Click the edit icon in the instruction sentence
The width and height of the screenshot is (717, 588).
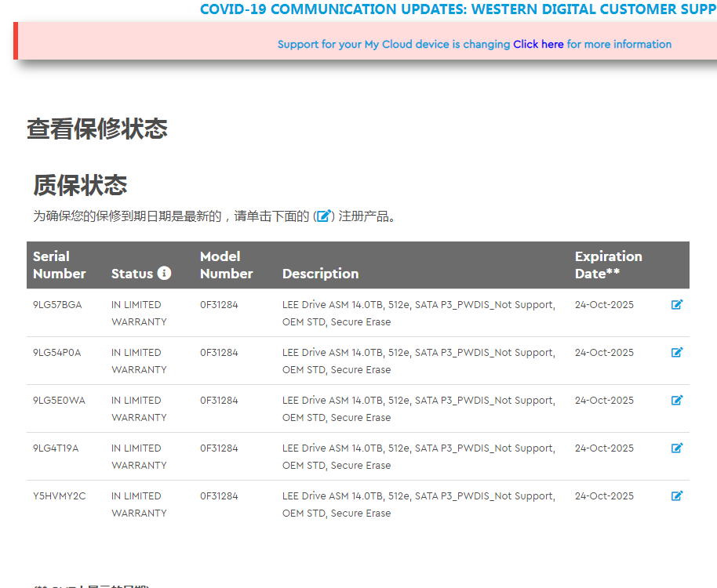(x=324, y=216)
